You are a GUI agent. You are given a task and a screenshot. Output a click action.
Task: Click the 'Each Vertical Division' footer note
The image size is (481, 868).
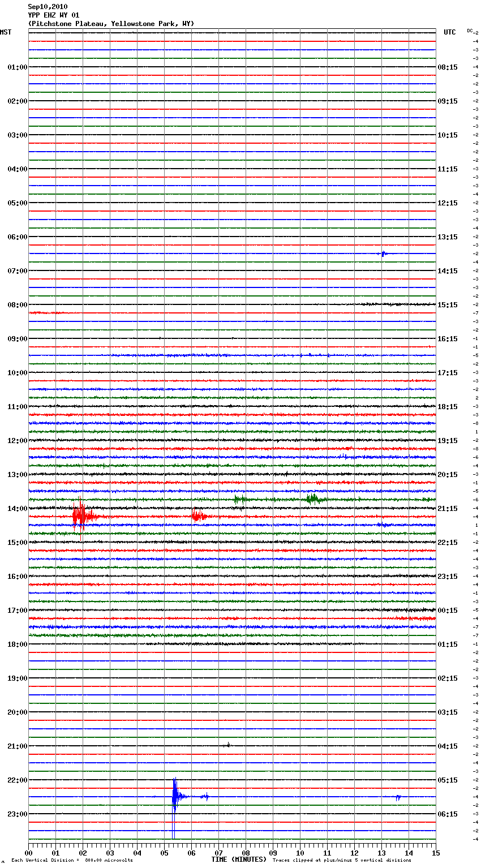(72, 861)
